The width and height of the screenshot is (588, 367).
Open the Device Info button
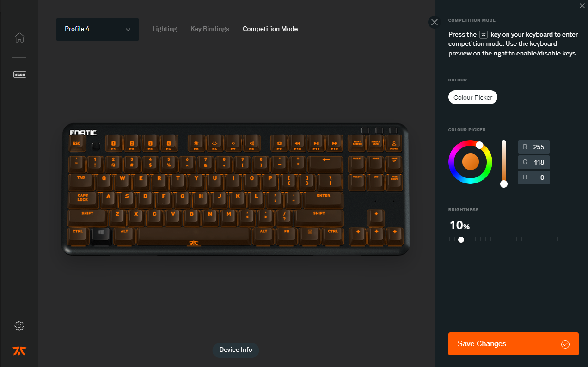236,350
